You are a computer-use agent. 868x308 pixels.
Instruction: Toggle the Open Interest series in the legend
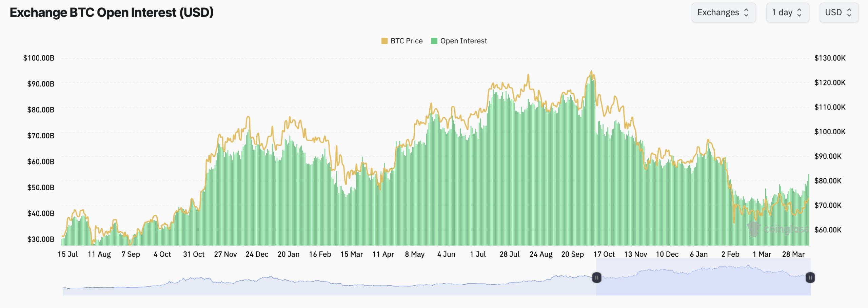(x=463, y=41)
